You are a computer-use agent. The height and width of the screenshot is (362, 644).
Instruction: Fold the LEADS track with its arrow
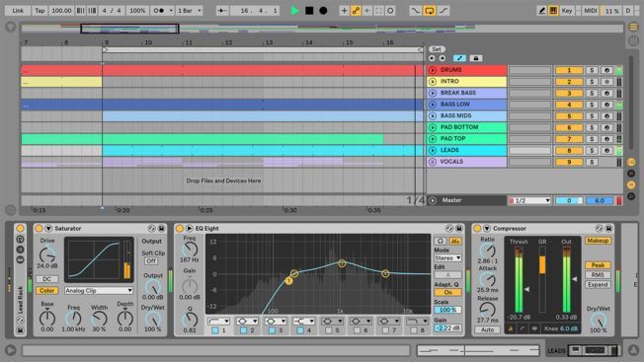pos(433,151)
